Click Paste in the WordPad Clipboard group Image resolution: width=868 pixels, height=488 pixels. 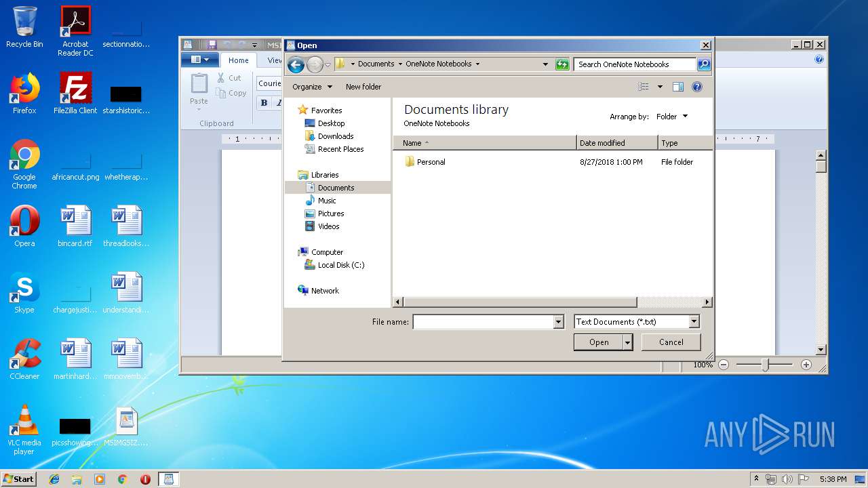click(x=199, y=93)
